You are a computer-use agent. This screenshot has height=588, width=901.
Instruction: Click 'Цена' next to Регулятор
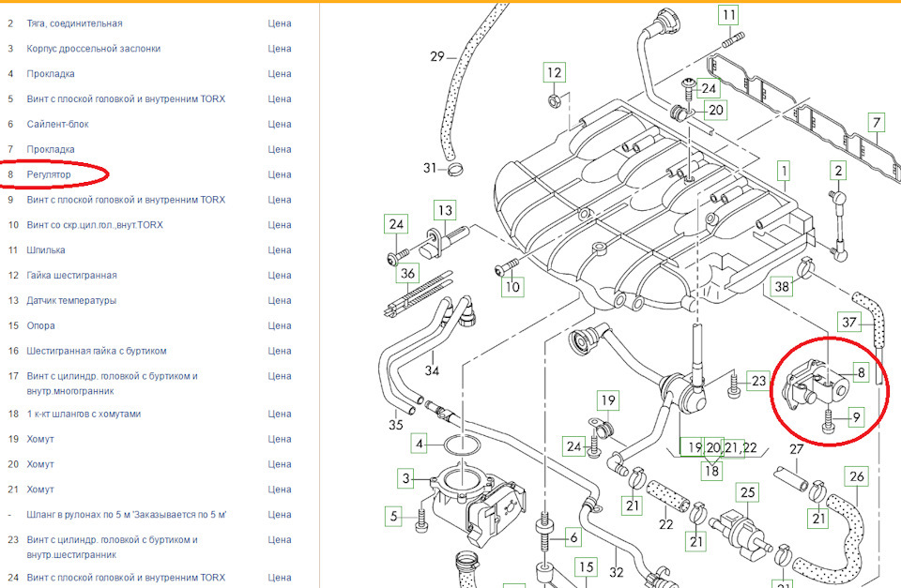tap(279, 173)
